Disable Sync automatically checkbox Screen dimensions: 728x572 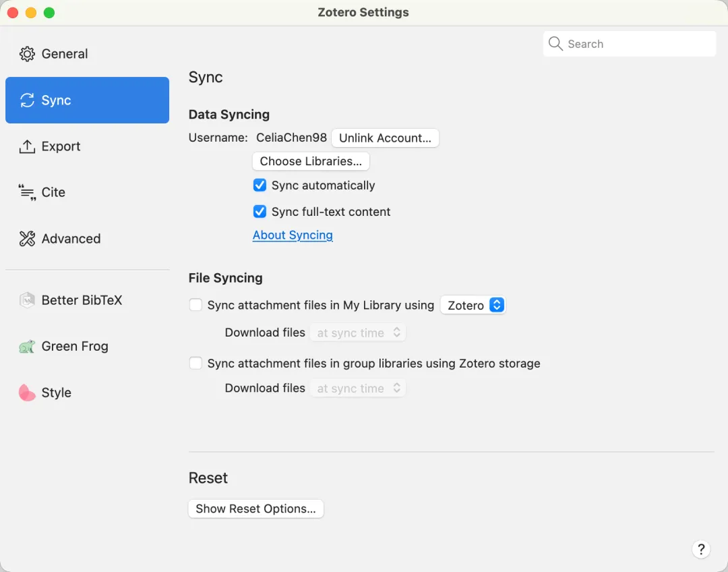(x=260, y=185)
